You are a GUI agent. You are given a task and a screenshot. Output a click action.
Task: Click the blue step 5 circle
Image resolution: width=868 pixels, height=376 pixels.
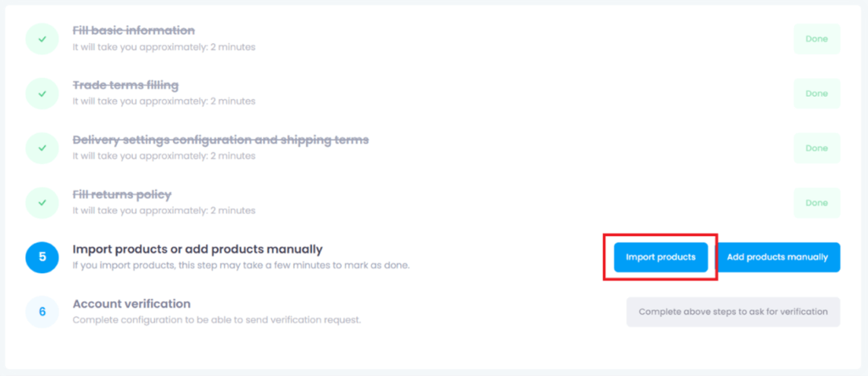coord(42,257)
